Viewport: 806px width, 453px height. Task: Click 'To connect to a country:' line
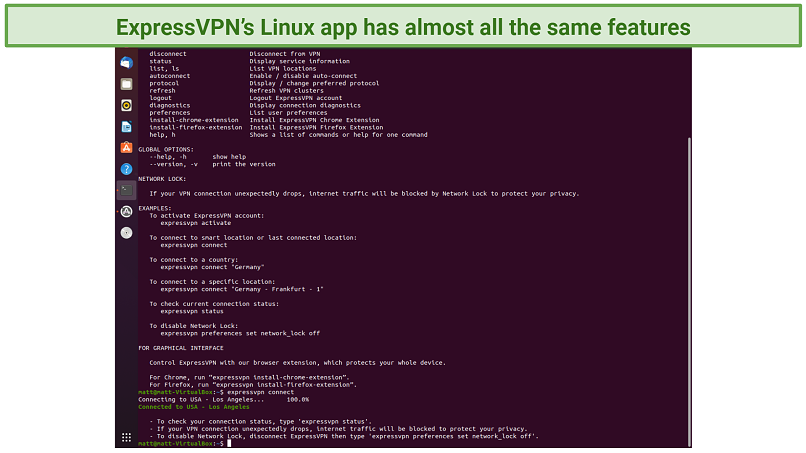tap(194, 260)
